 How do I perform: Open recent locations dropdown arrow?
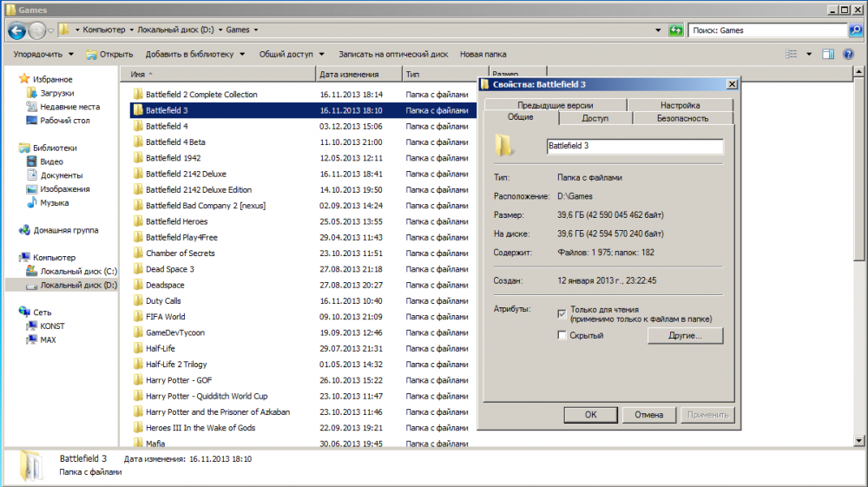pos(51,30)
